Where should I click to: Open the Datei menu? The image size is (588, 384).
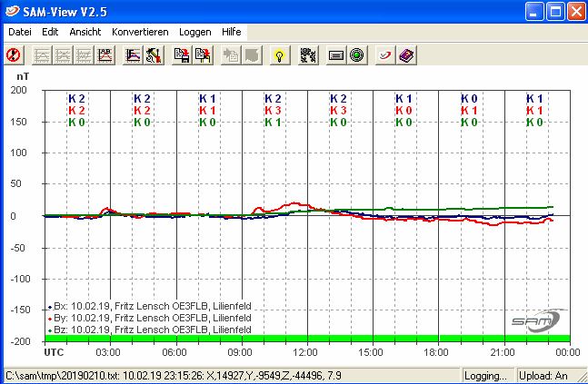pyautogui.click(x=19, y=32)
